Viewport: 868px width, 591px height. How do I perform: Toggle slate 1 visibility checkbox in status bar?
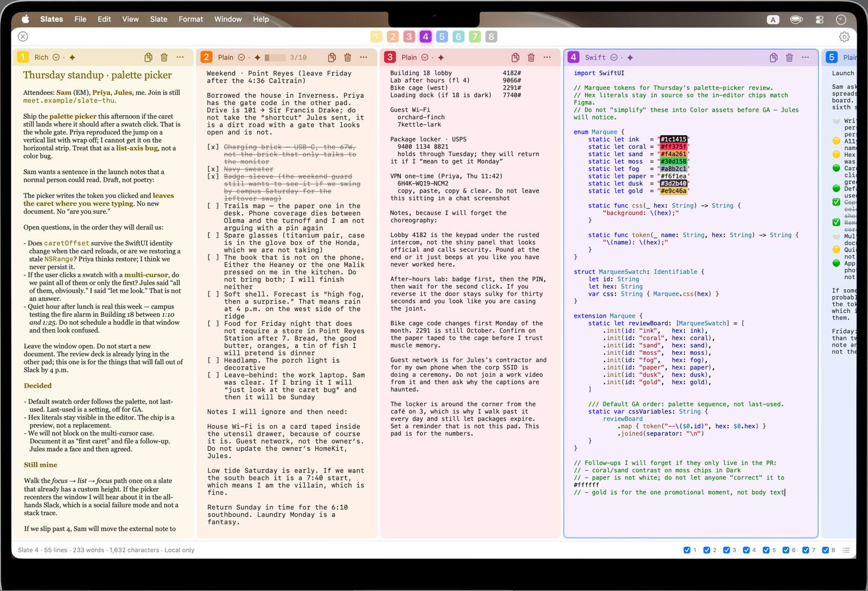[x=687, y=550]
